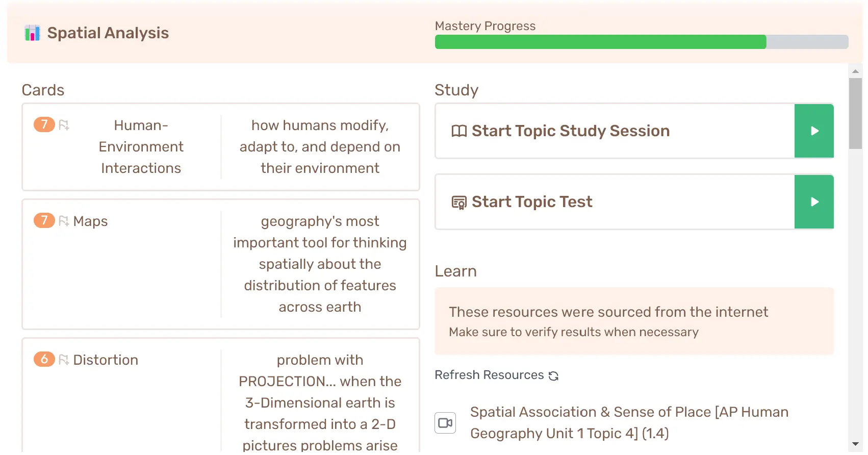Click the orange 7 badge on the Maps card
Image resolution: width=868 pixels, height=455 pixels.
tap(44, 220)
